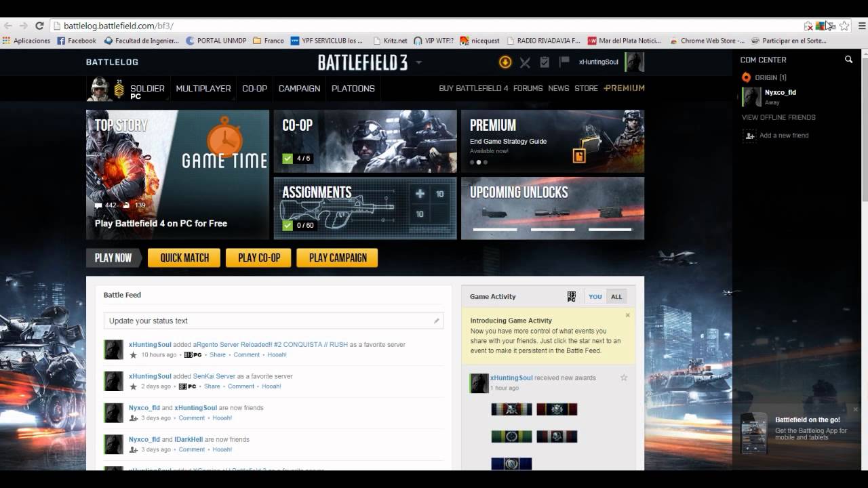Open the clipboard tasks icon in header

(545, 62)
